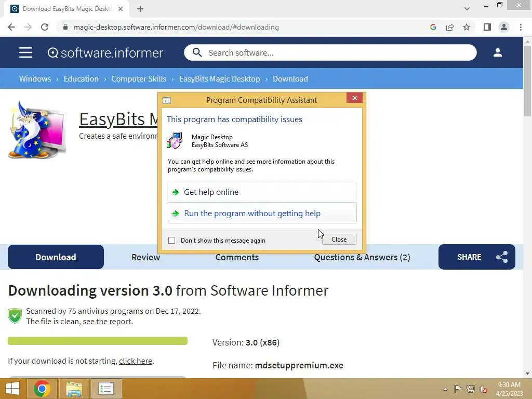
Task: Go to the EasyBits Magic Desktop breadcrumb
Action: [220, 79]
